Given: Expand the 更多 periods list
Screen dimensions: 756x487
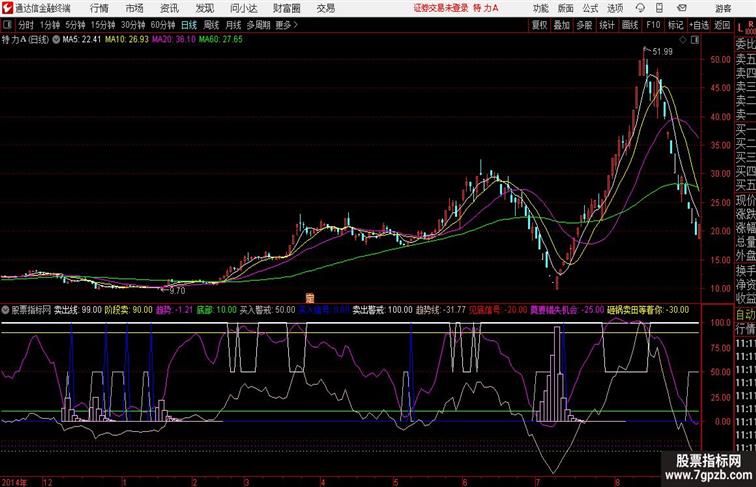Looking at the screenshot, I should pyautogui.click(x=286, y=25).
